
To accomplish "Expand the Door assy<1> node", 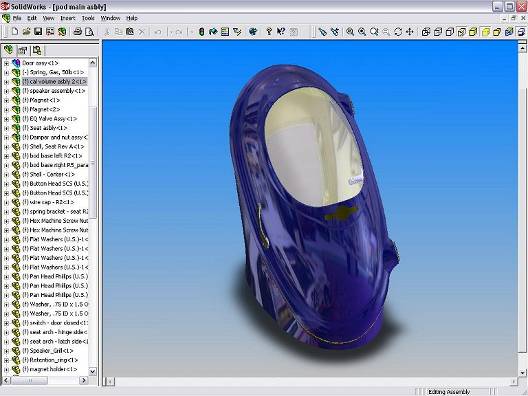I will click(6, 63).
